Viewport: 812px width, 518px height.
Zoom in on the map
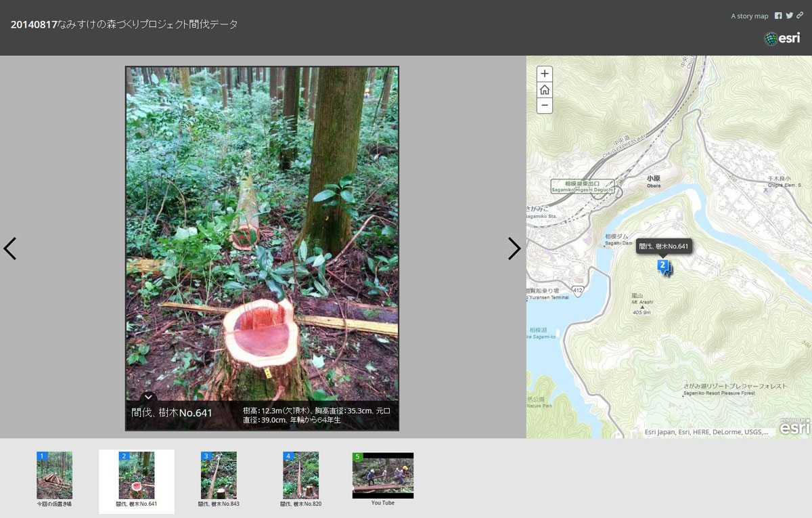coord(545,74)
